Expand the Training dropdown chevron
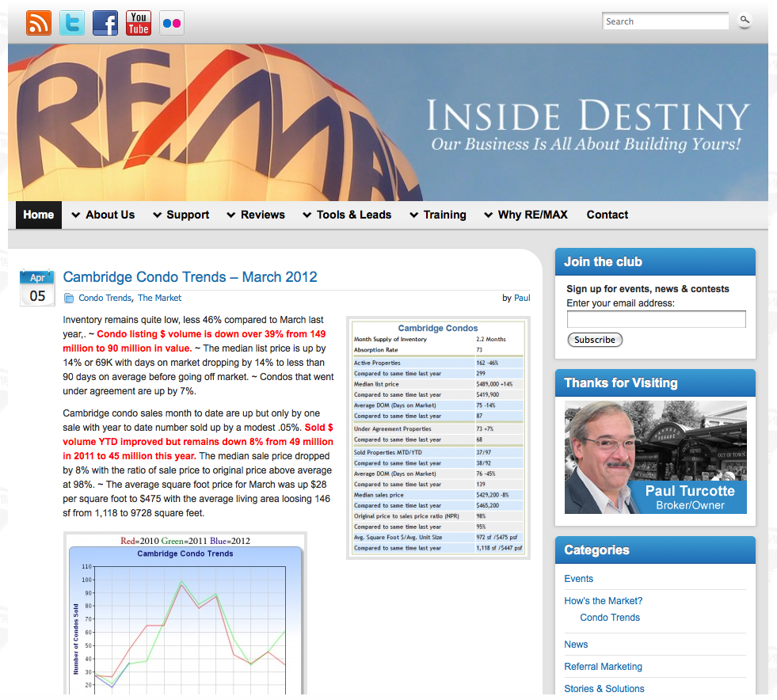Viewport: 777px width, 700px height. coord(413,215)
